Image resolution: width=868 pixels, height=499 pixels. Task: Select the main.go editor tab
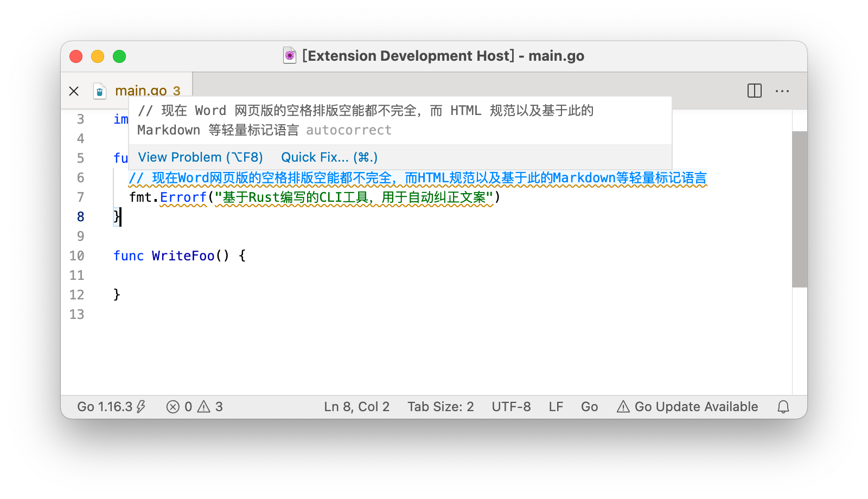point(140,91)
